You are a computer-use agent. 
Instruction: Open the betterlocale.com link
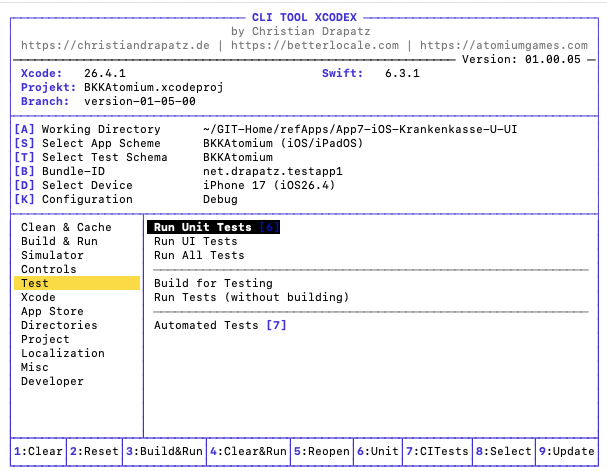click(315, 45)
